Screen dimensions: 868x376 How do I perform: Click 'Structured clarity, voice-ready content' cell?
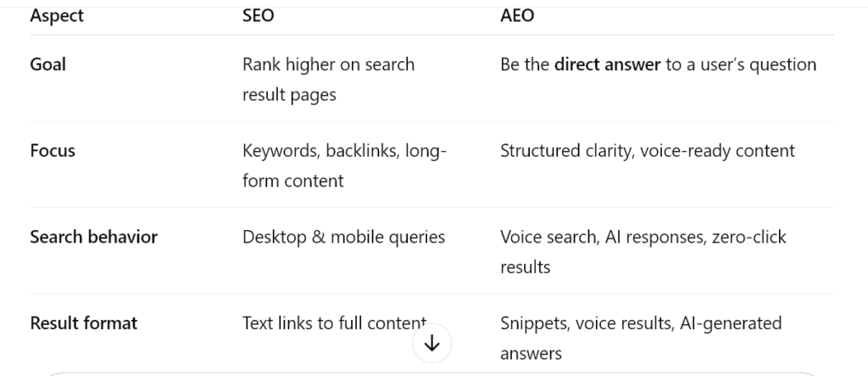point(647,151)
